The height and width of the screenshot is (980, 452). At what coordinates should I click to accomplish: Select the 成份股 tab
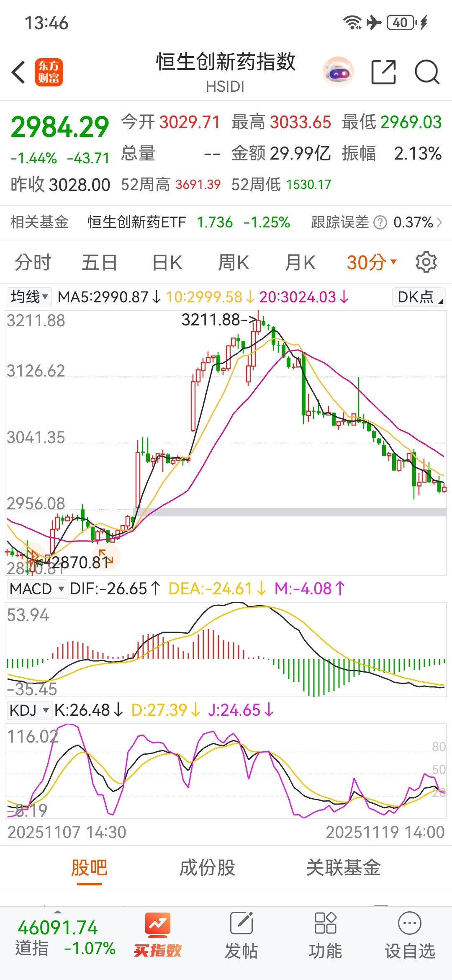point(207,867)
